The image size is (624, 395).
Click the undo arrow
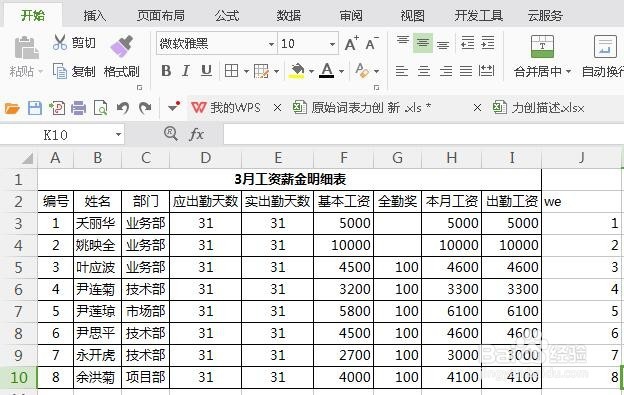(x=123, y=108)
